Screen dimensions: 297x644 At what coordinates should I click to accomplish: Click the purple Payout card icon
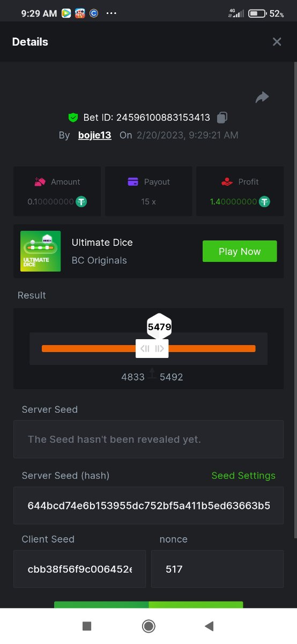click(133, 182)
